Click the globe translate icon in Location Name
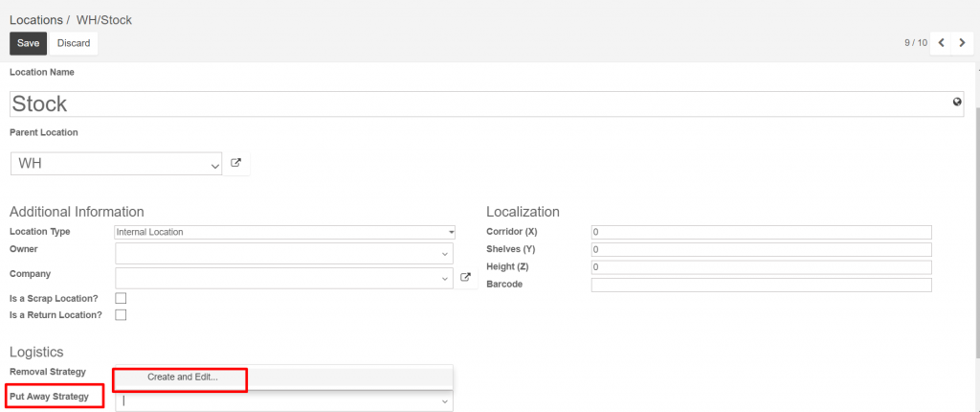980x412 pixels. (957, 103)
